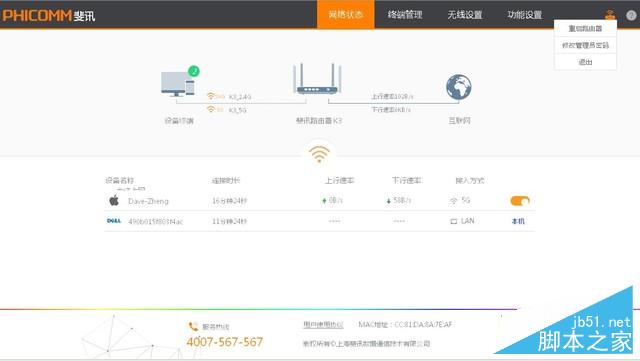Select 重启路由器 from the dropdown menu
Screen dimensions: 640x361
585,29
